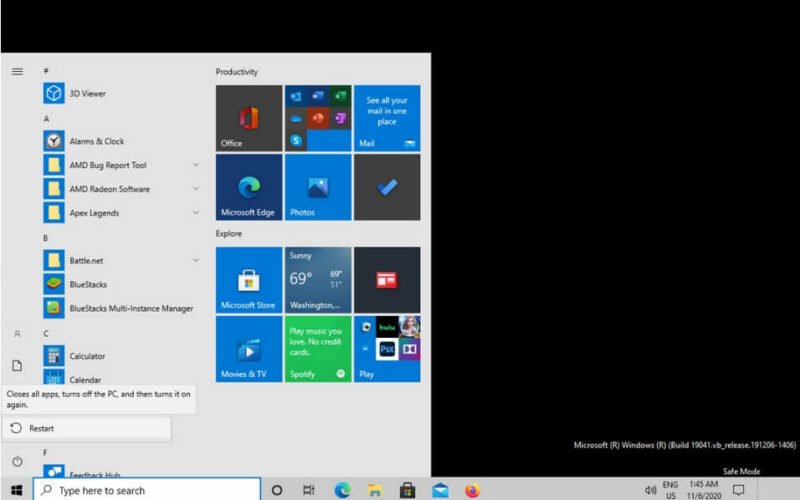Screen dimensions: 800x500
Task: Open the Washington weather tile
Action: coord(318,280)
